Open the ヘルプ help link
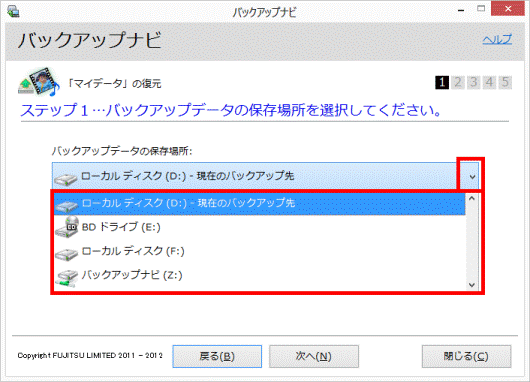The image size is (530, 382). 497,40
